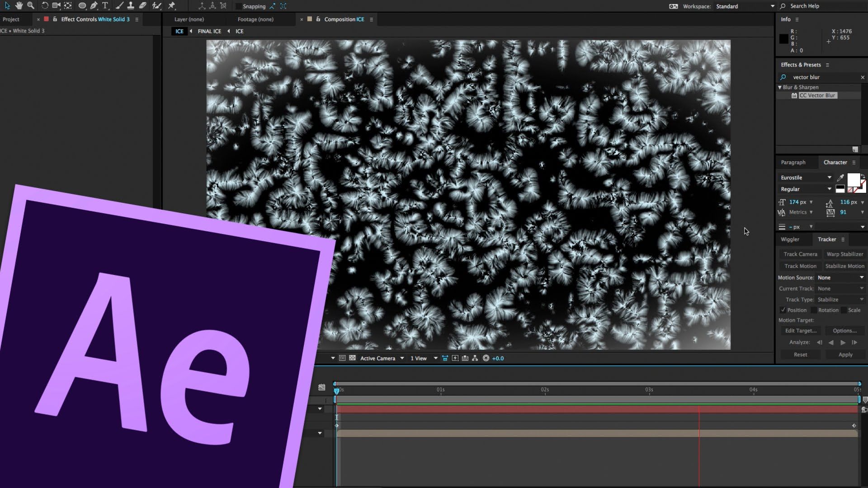Select the Puppet Pin tool

pos(172,5)
